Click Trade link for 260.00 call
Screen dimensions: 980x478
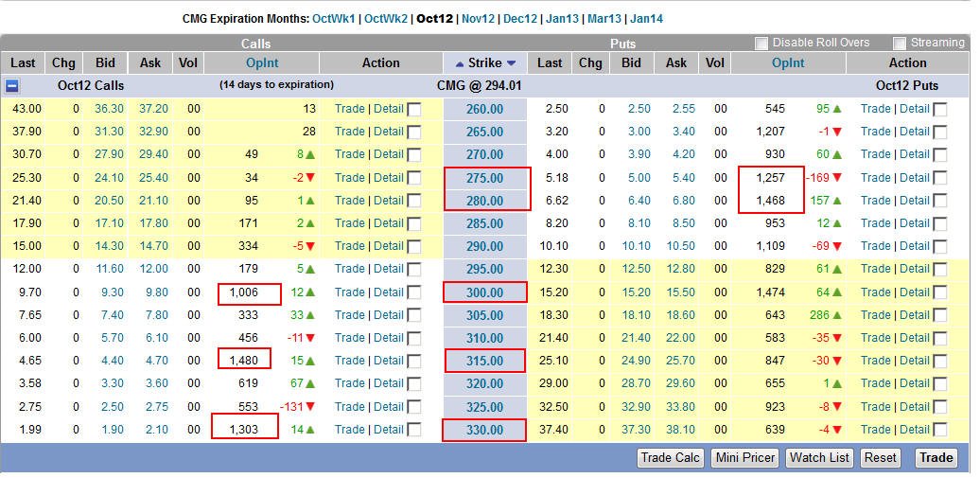(349, 109)
